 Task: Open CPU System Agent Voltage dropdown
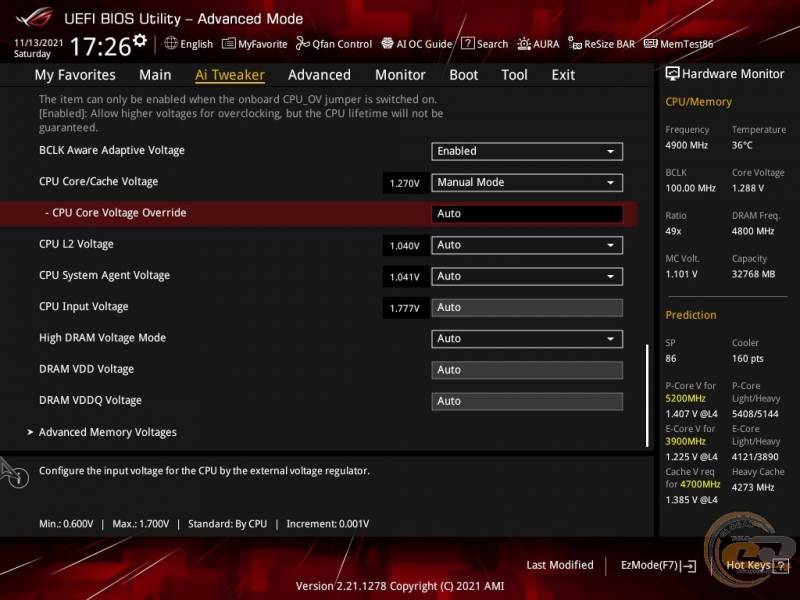pyautogui.click(x=527, y=277)
